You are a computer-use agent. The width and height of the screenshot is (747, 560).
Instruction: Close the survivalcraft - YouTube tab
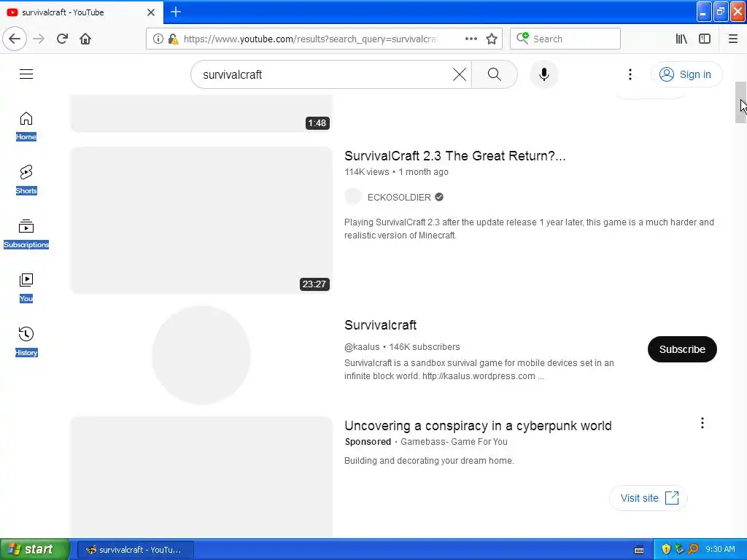pos(151,12)
